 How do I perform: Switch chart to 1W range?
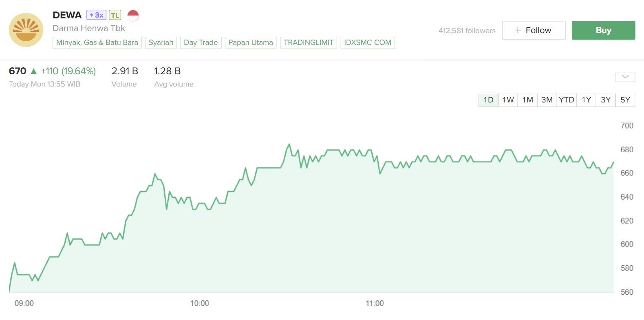tap(508, 100)
